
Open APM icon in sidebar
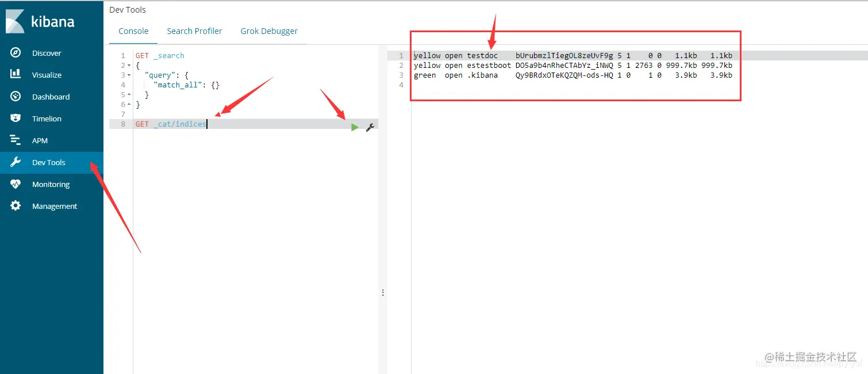point(16,140)
